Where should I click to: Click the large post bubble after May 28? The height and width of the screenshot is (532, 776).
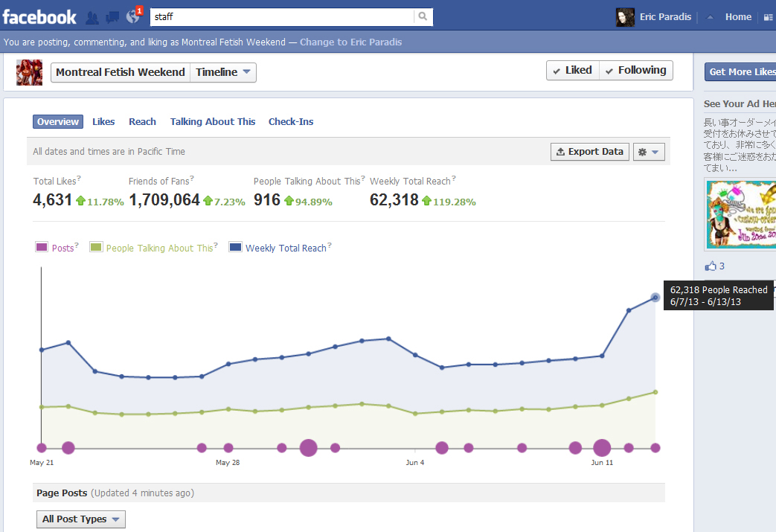(308, 448)
